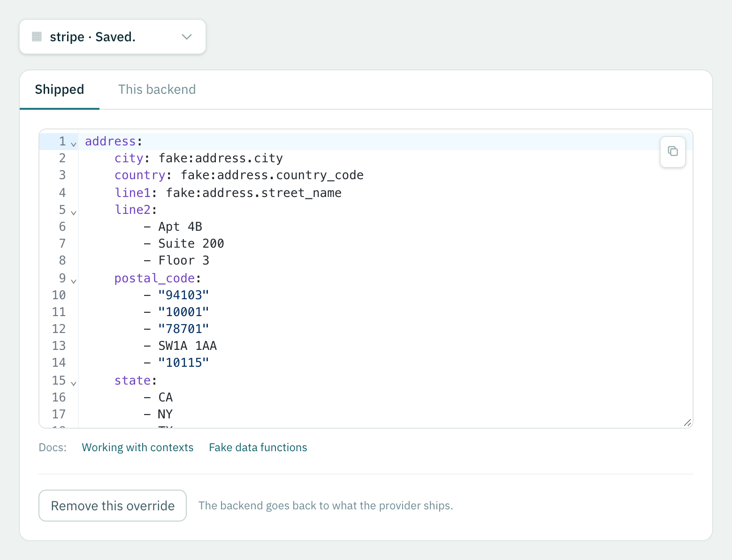
Task: Collapse the line2 fold arrow
Action: coord(74,212)
